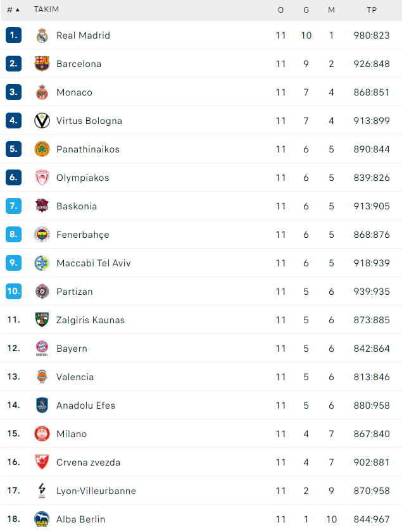This screenshot has height=532, width=402.
Task: Sort by the O games played header
Action: pyautogui.click(x=281, y=10)
